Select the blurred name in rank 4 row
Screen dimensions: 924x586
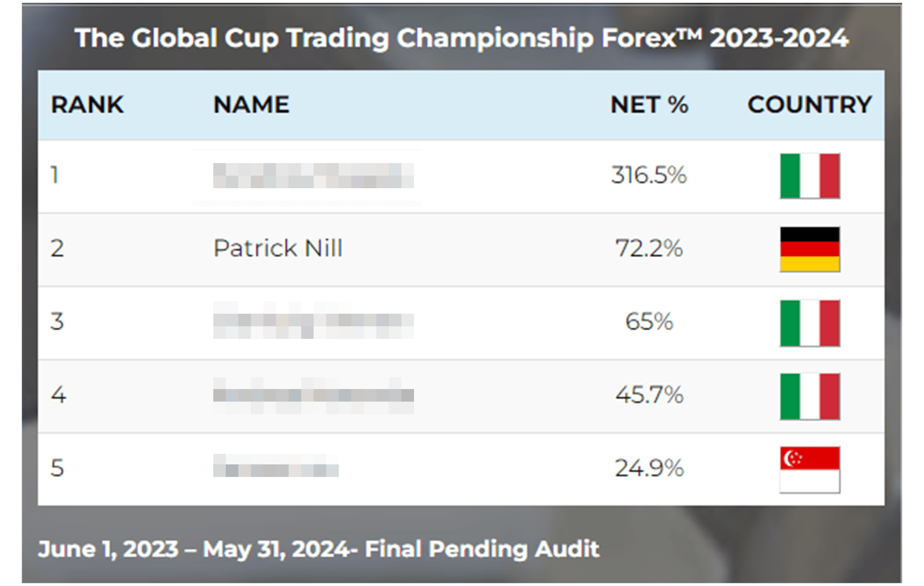point(313,395)
